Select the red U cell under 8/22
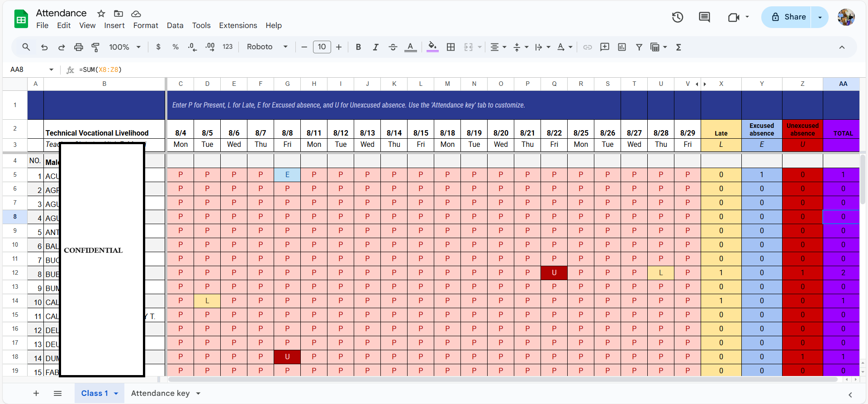The height and width of the screenshot is (404, 868). (554, 272)
